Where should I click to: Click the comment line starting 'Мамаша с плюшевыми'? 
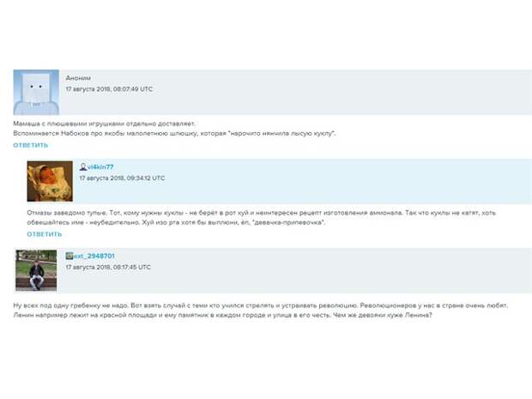pyautogui.click(x=105, y=124)
